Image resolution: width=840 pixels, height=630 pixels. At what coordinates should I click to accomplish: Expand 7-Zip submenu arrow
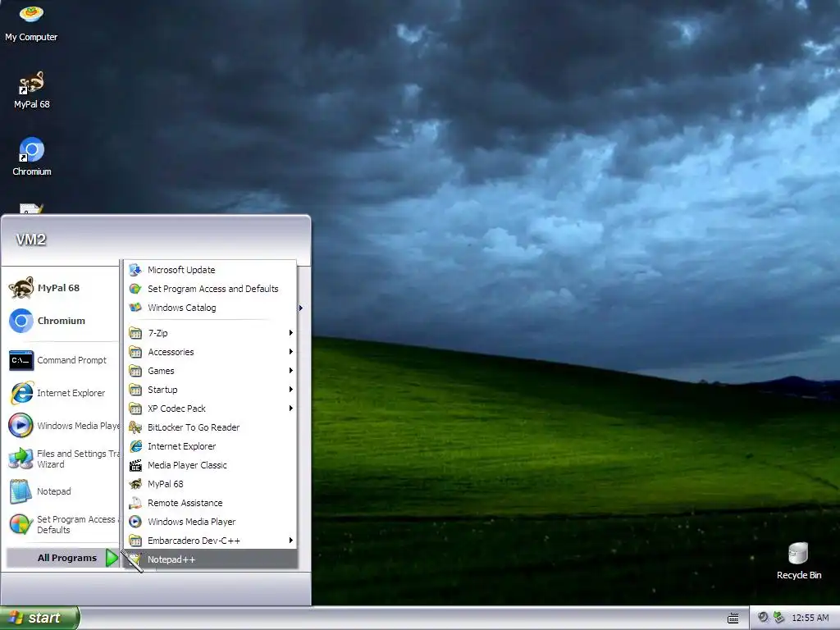tap(291, 333)
